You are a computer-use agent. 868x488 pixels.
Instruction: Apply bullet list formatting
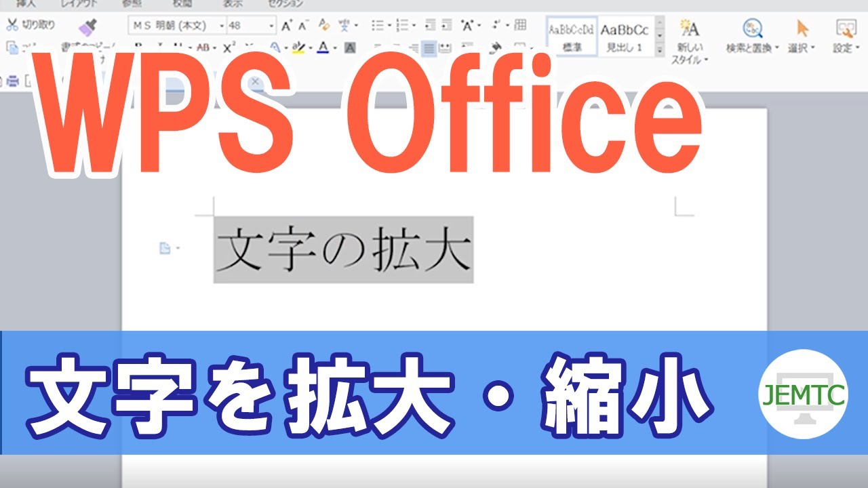click(378, 25)
